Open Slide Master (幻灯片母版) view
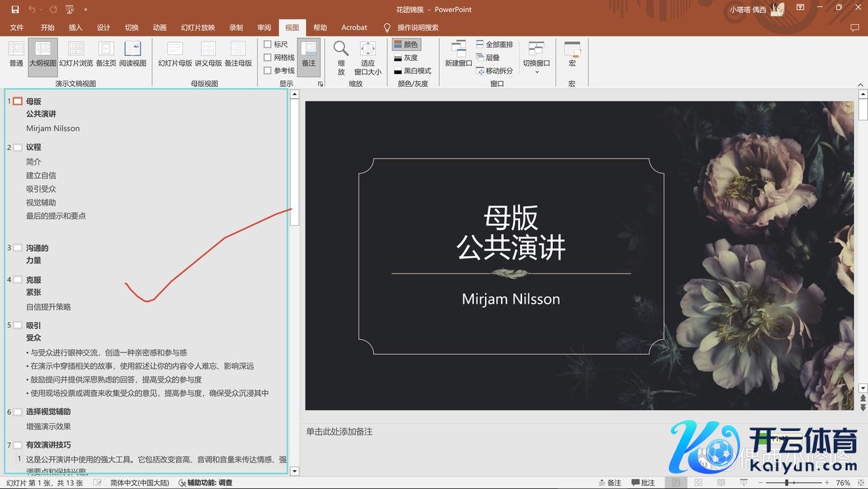Image resolution: width=868 pixels, height=489 pixels. point(175,55)
